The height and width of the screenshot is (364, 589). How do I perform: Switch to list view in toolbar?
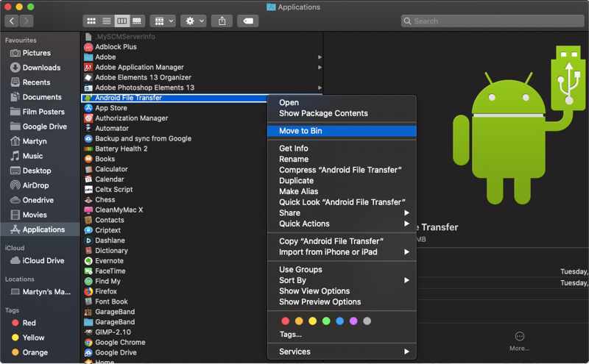click(107, 21)
